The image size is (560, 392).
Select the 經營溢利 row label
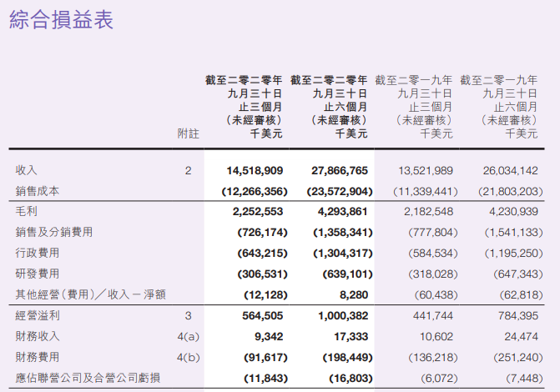[38, 315]
